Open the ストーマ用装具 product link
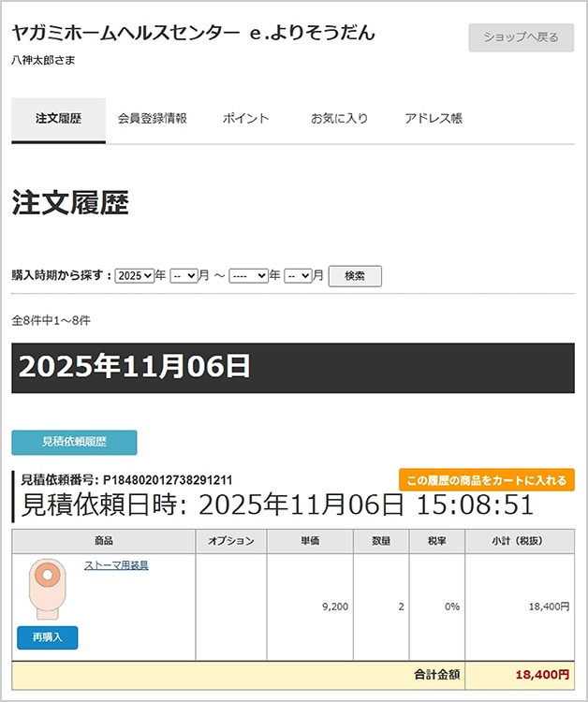Viewport: 588px width, 702px height. tap(116, 565)
